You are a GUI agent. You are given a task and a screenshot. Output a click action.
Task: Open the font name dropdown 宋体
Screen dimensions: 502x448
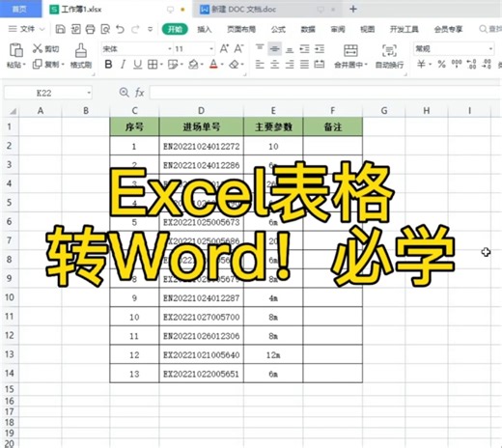pyautogui.click(x=170, y=49)
